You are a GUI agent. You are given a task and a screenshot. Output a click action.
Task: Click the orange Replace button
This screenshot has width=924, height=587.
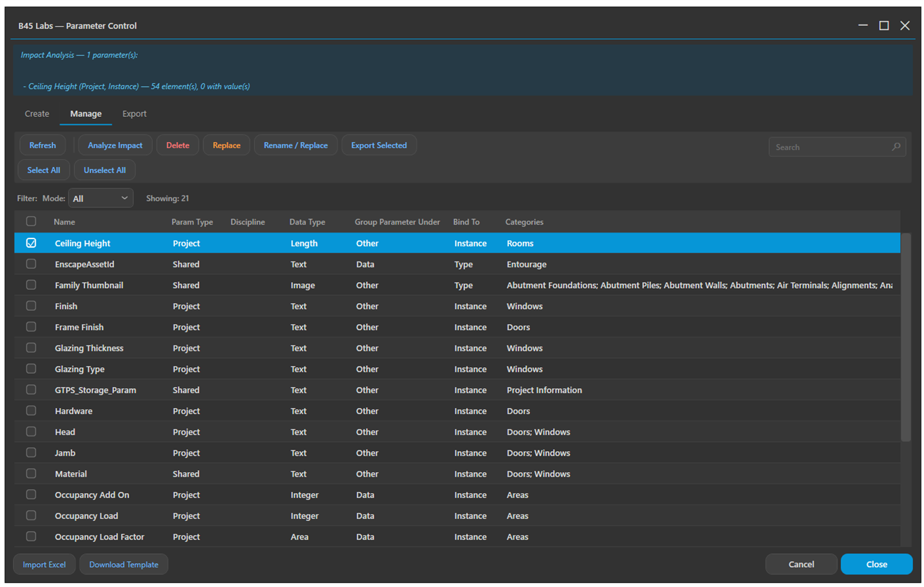226,145
